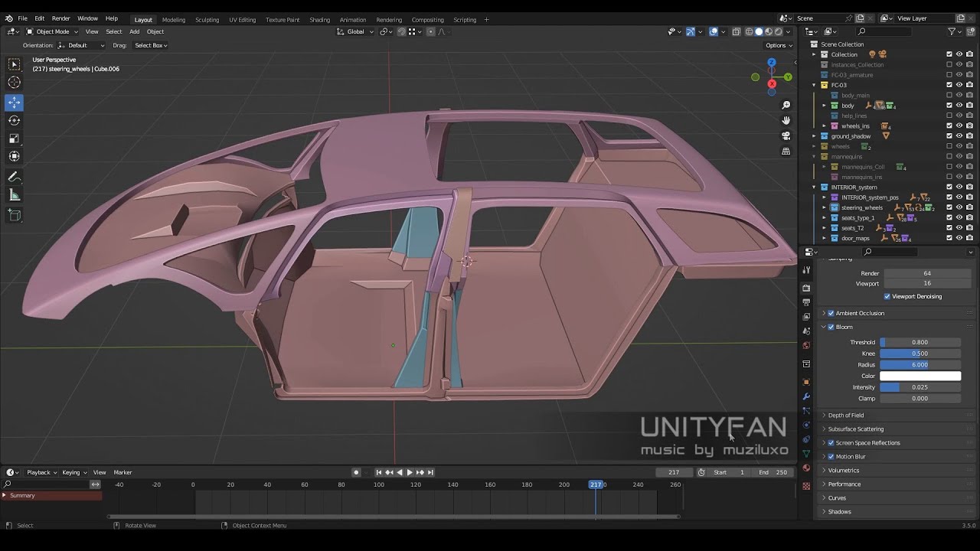980x551 pixels.
Task: Expand the Volumetrics section
Action: 843,470
